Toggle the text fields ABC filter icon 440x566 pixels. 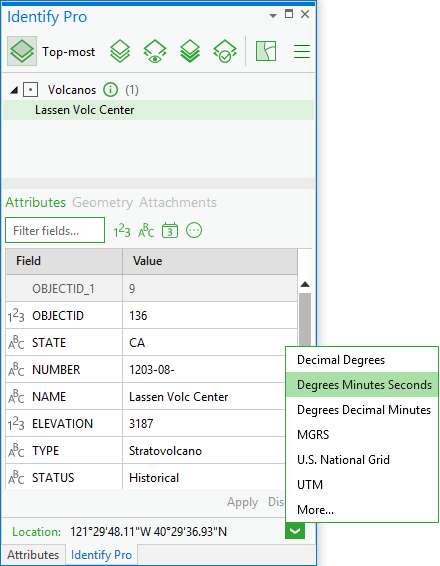tap(146, 231)
